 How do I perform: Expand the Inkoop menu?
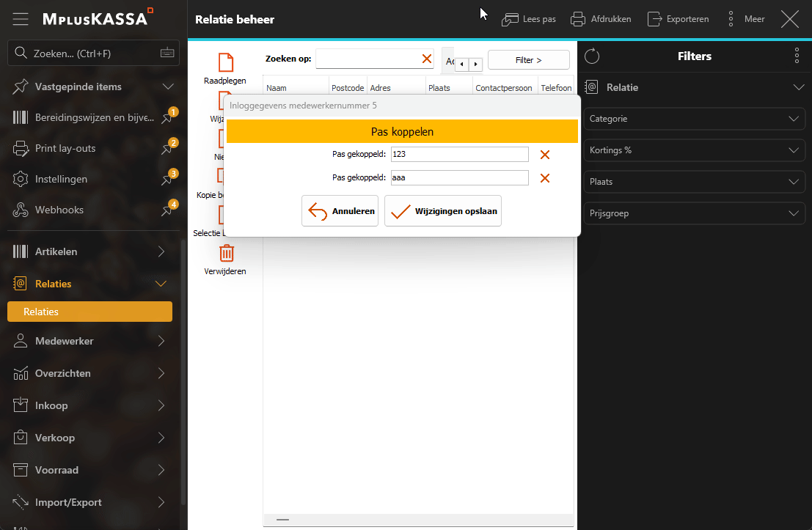pyautogui.click(x=161, y=405)
